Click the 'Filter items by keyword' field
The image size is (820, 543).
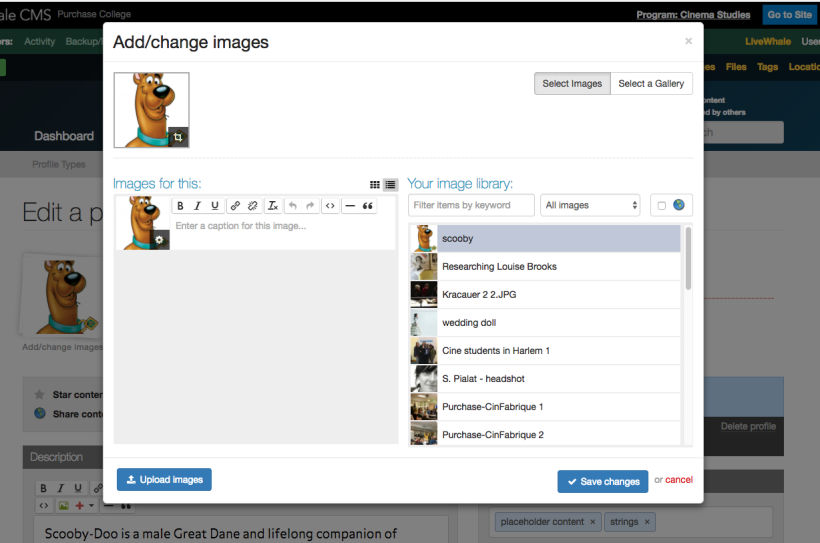[x=471, y=205]
